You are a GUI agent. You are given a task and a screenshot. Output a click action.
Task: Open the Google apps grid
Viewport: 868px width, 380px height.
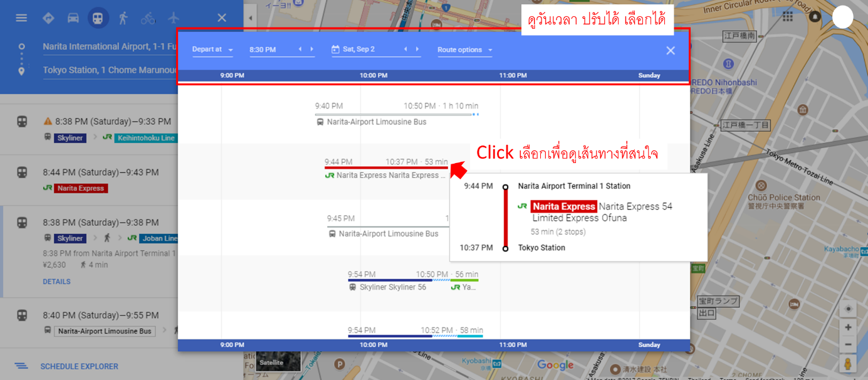coord(788,16)
